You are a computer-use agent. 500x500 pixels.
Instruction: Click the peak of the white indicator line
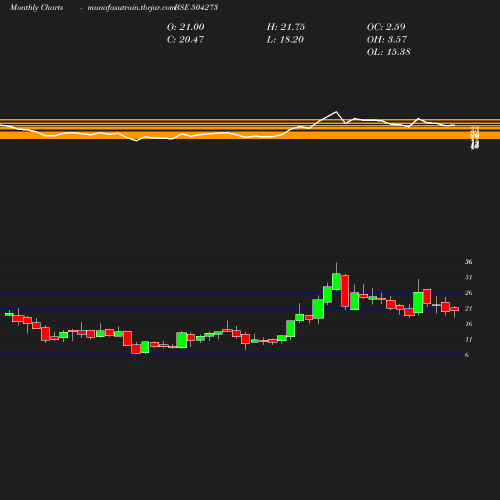click(336, 112)
